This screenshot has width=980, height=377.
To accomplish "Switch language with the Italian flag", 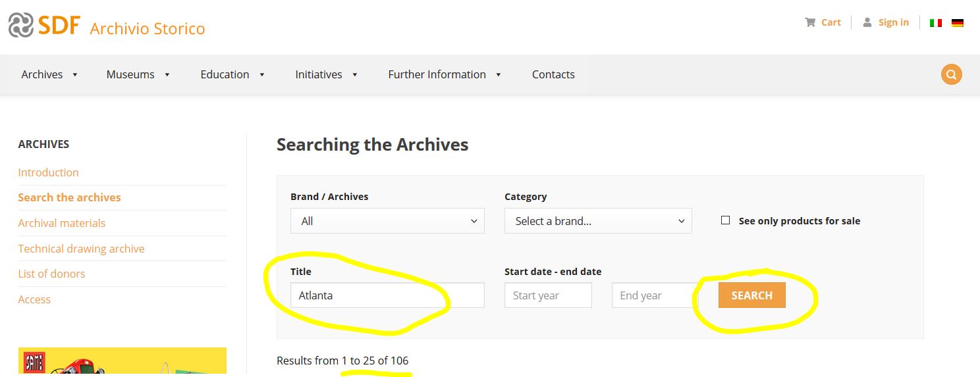I will [935, 23].
